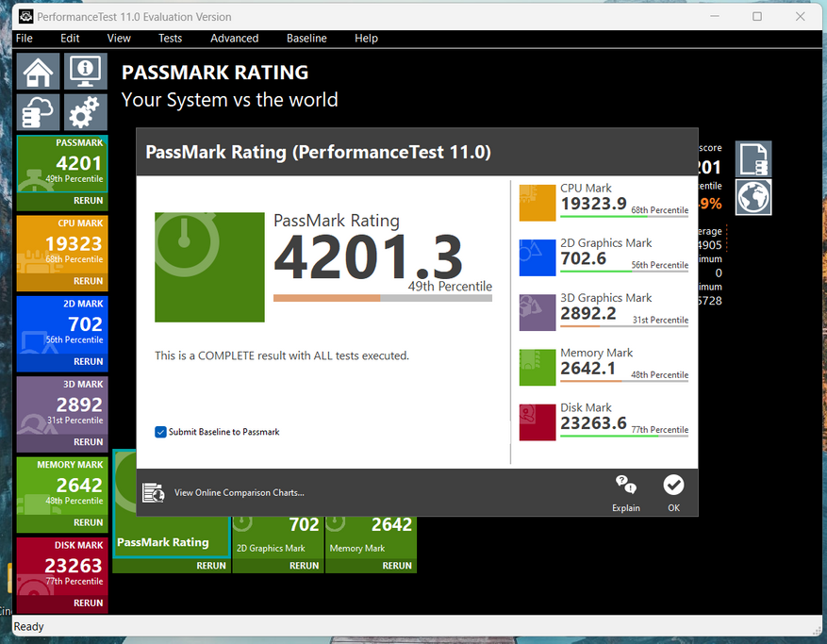Minimize the PerformanceTest window
This screenshot has width=827, height=644.
[x=715, y=16]
